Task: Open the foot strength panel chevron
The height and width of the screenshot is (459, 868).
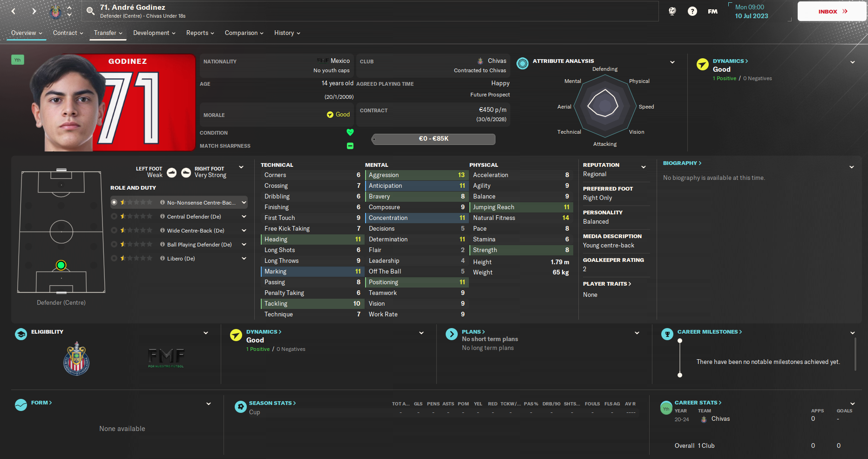Action: (241, 167)
